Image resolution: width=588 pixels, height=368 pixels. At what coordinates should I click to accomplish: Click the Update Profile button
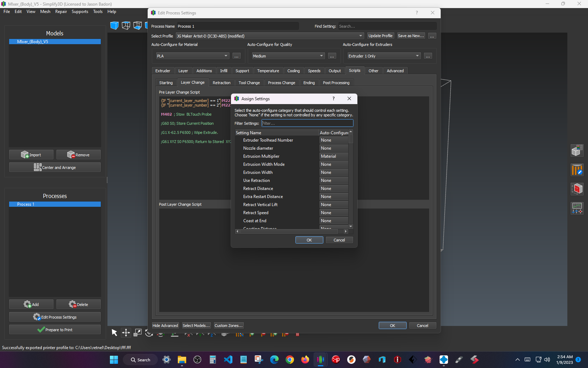(x=380, y=36)
